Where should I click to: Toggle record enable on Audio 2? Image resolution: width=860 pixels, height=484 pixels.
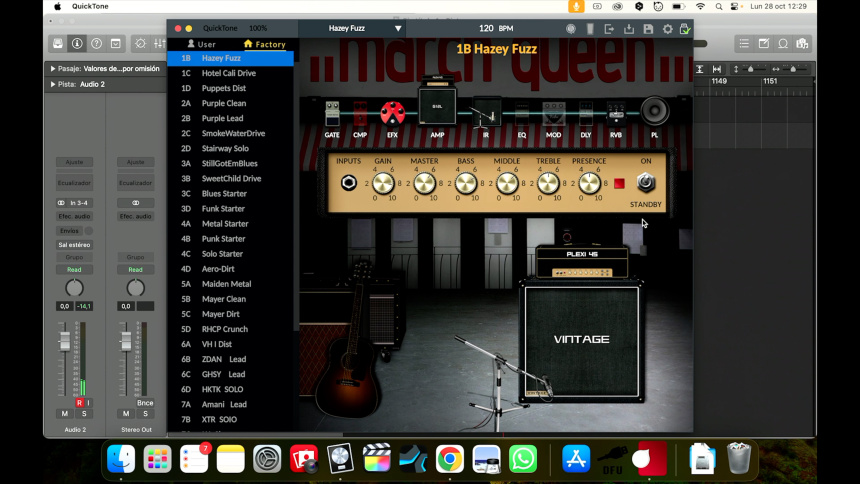pyautogui.click(x=79, y=402)
